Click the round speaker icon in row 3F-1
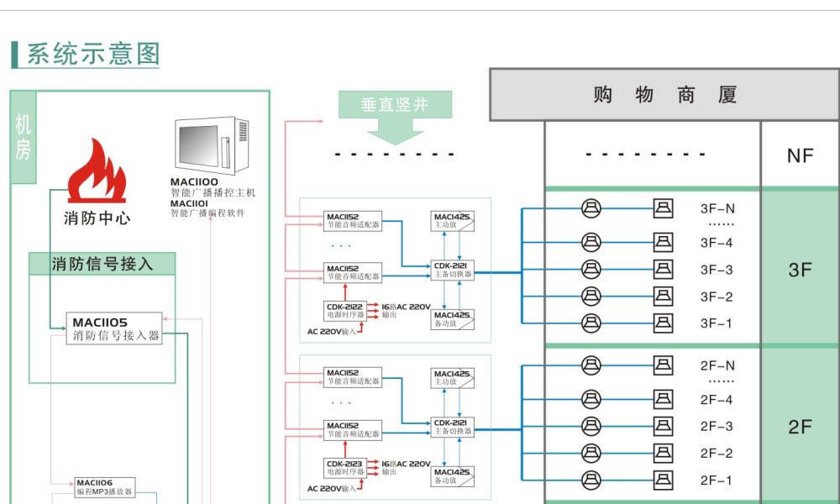840x504 pixels. [x=591, y=323]
